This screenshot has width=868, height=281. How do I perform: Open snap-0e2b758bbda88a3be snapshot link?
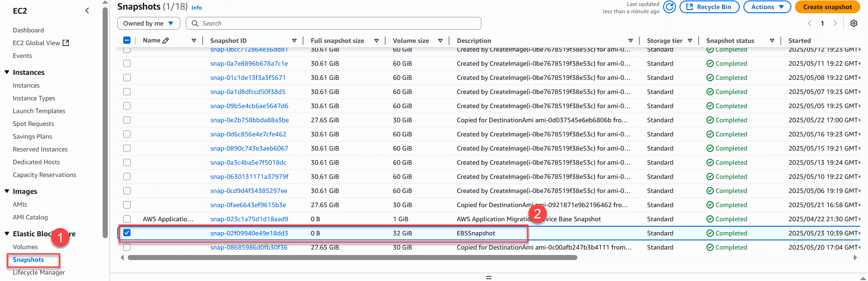(249, 120)
